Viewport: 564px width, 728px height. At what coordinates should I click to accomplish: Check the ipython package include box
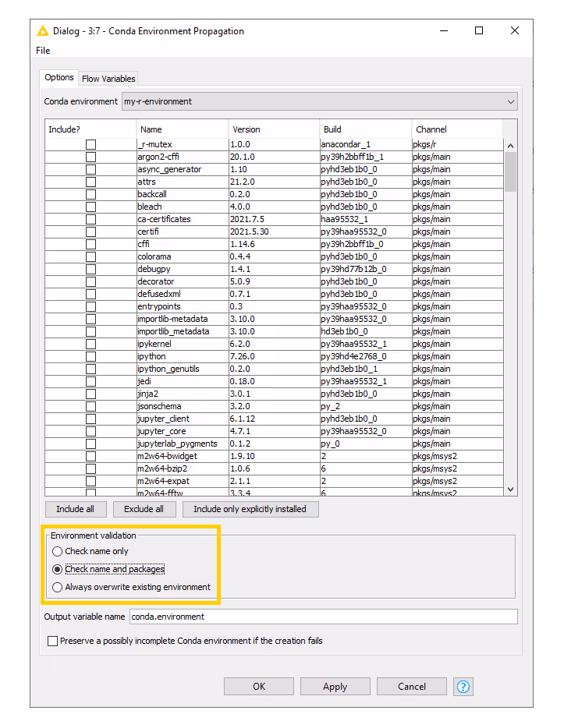pos(91,356)
